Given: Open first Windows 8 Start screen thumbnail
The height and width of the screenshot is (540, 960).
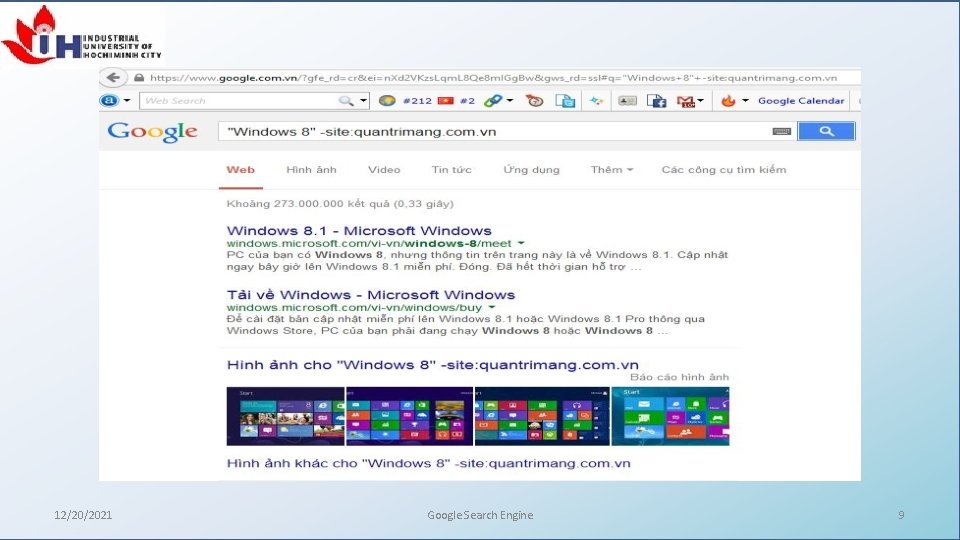Looking at the screenshot, I should tap(285, 416).
